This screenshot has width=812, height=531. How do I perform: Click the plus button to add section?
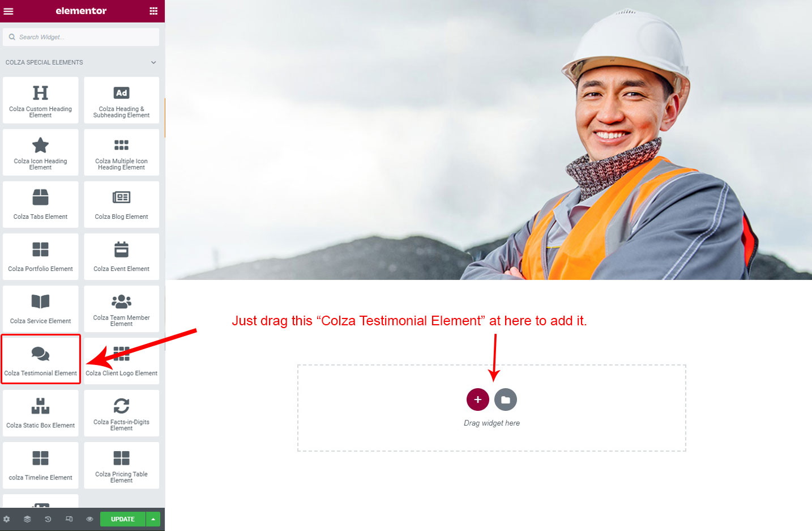point(477,400)
